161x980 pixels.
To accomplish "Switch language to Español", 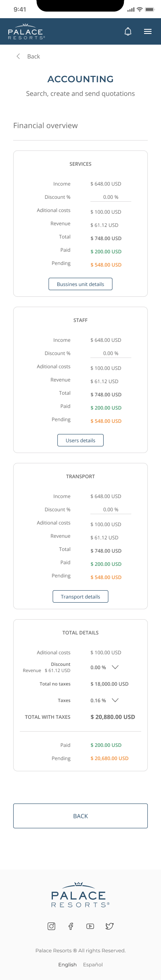I will tap(93, 964).
